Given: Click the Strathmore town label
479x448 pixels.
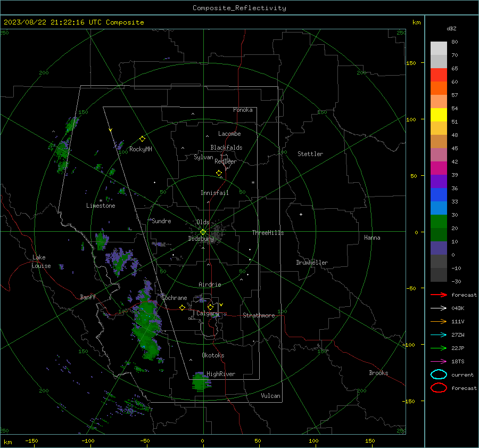Looking at the screenshot, I should [x=259, y=315].
